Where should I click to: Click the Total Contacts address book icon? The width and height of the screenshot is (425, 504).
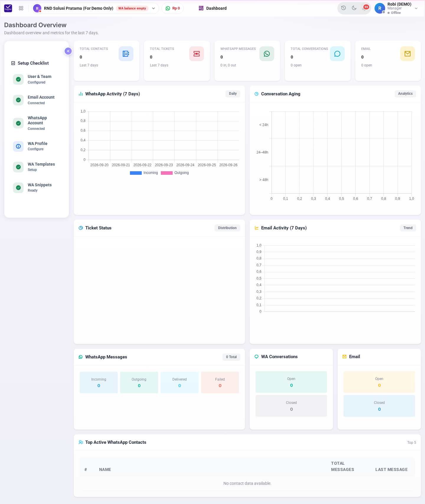[126, 54]
